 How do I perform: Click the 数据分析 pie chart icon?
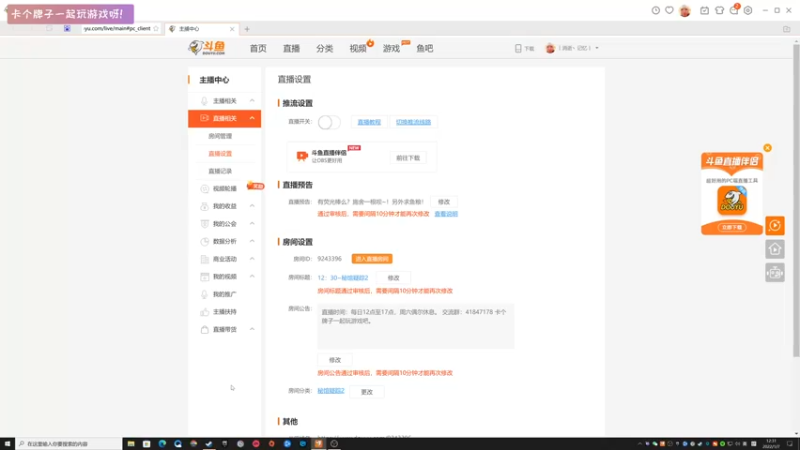click(205, 241)
